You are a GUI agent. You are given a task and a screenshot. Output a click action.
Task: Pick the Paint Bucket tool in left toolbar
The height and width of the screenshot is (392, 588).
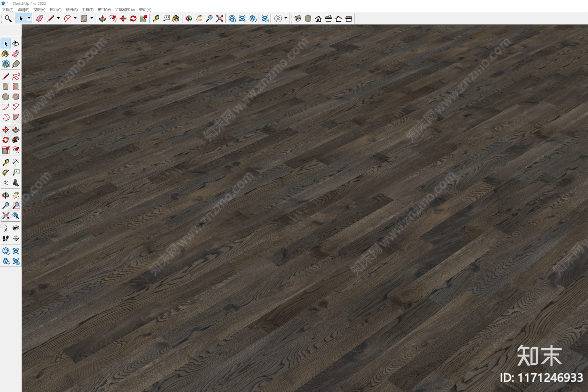[6, 54]
